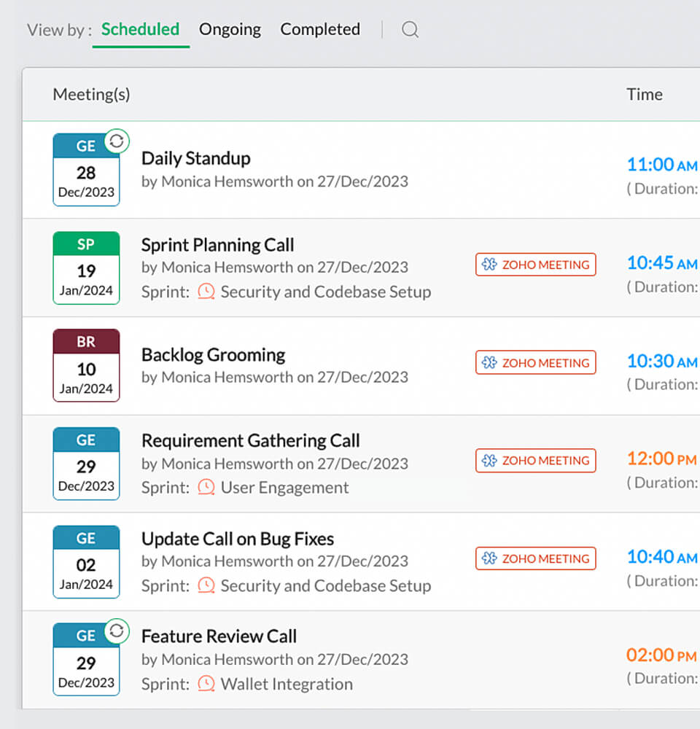Click the SP 19 Jan/2024 date tile
The image size is (700, 729).
click(x=86, y=268)
